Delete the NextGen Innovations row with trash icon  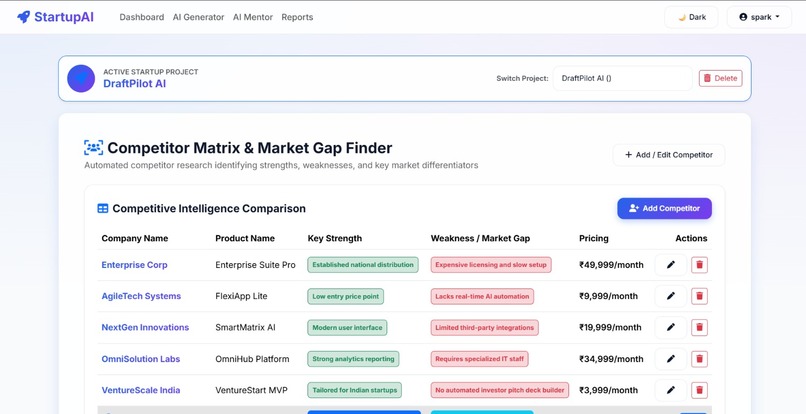(x=699, y=328)
